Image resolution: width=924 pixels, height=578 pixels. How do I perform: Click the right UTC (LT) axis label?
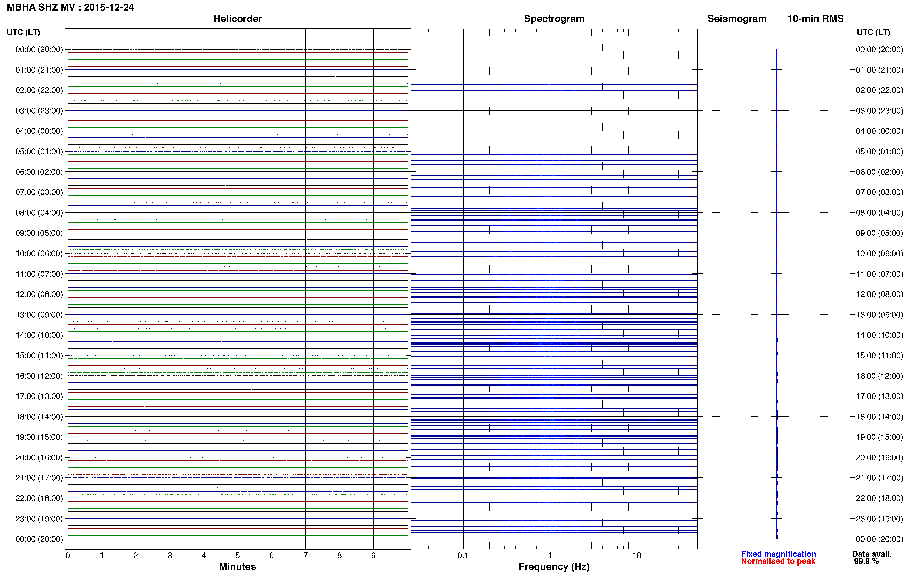(x=873, y=32)
